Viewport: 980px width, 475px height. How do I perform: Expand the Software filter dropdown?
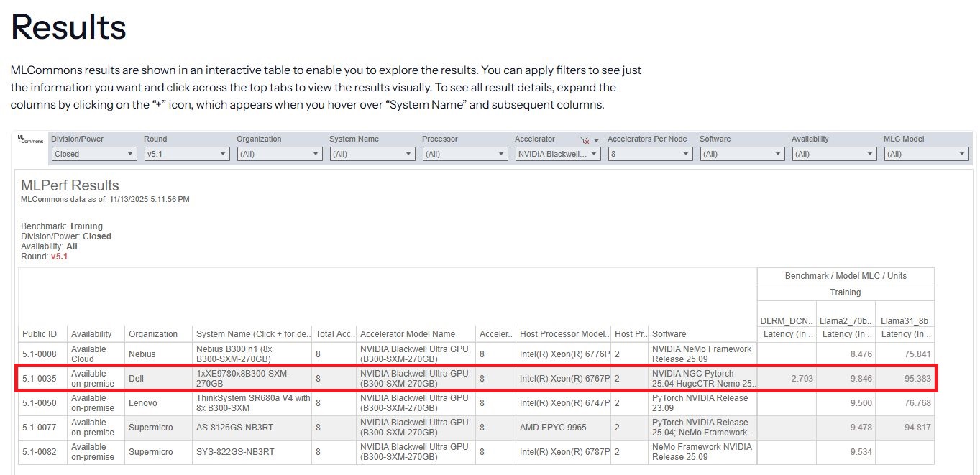(x=742, y=154)
